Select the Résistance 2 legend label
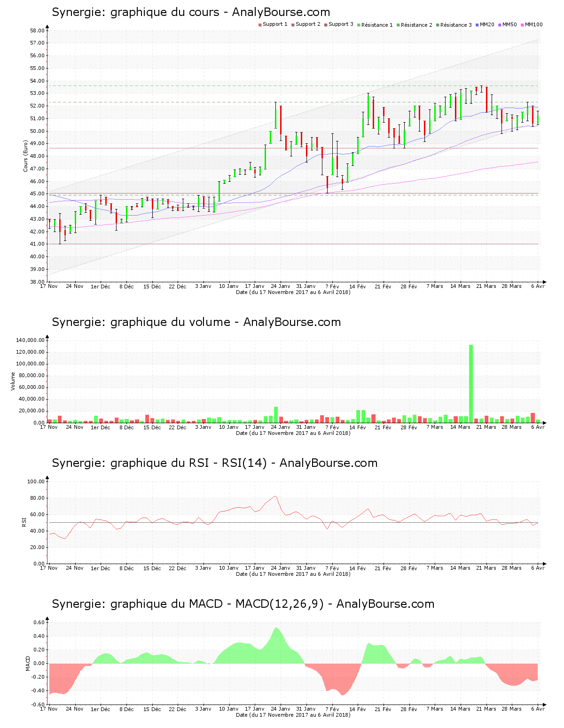 (x=416, y=25)
